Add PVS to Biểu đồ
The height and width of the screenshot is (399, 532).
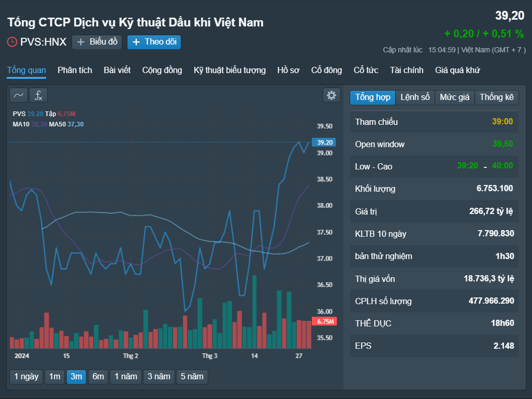pos(97,42)
